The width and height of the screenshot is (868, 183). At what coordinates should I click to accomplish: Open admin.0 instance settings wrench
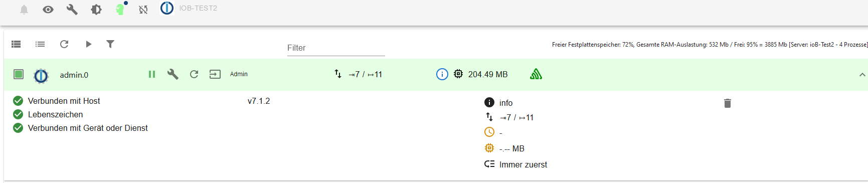click(173, 74)
